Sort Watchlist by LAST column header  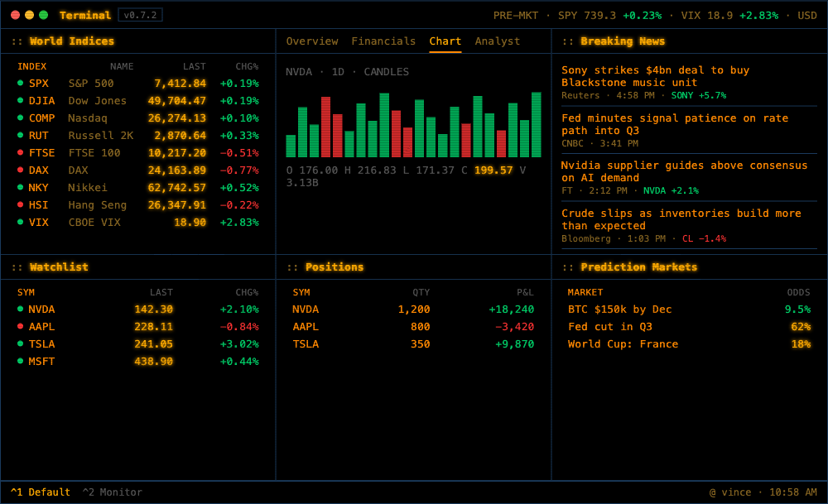pos(161,292)
